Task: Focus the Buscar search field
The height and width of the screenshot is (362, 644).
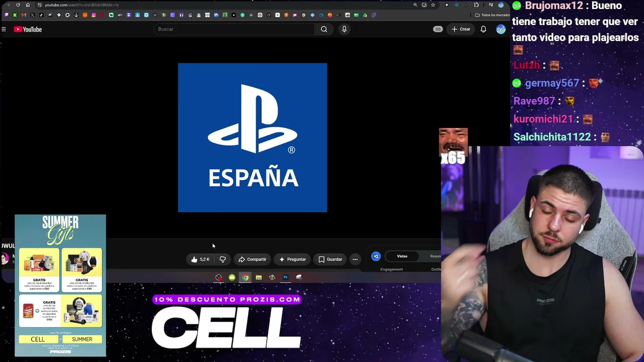Action: [x=234, y=29]
